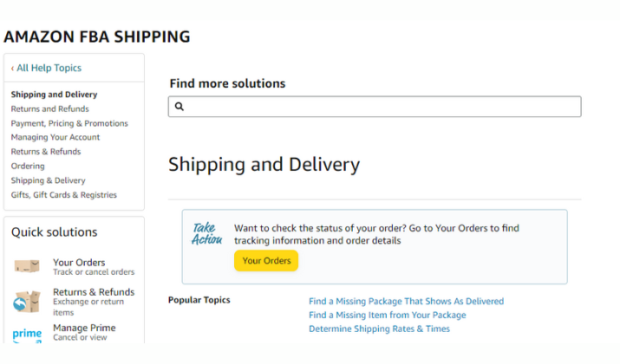The height and width of the screenshot is (364, 620).
Task: Open Determine Shipping Rates & Times link
Action: [x=379, y=328]
